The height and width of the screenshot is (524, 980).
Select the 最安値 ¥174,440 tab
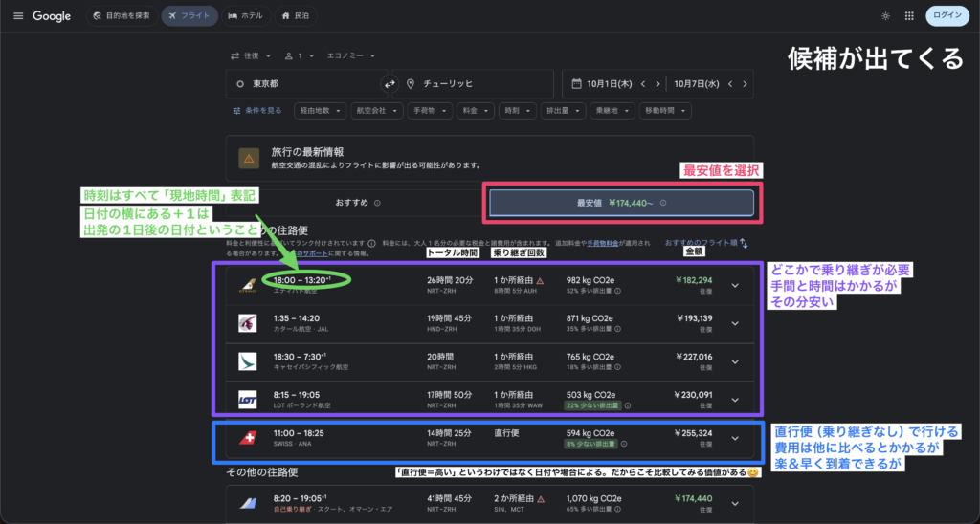[x=621, y=203]
